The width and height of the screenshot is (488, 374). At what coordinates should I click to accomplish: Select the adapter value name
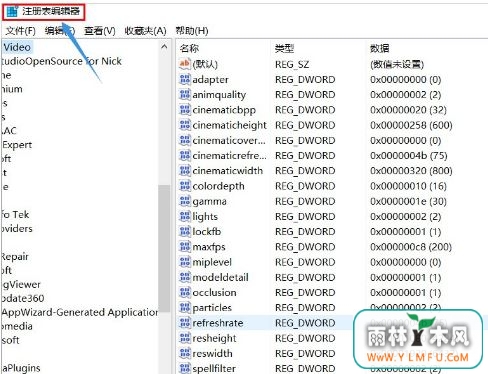click(210, 80)
